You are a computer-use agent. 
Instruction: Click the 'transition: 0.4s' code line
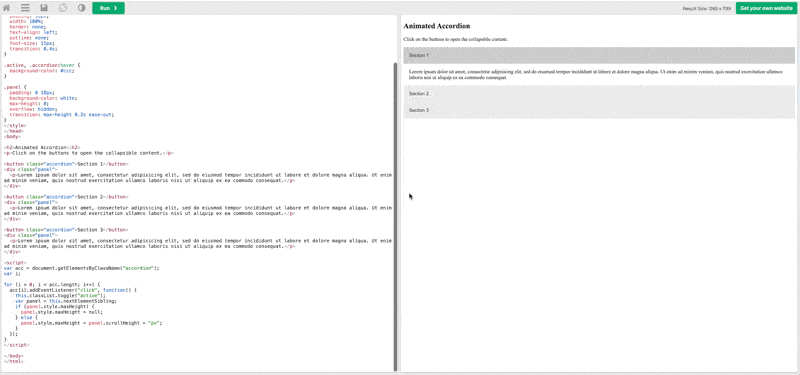[x=33, y=49]
